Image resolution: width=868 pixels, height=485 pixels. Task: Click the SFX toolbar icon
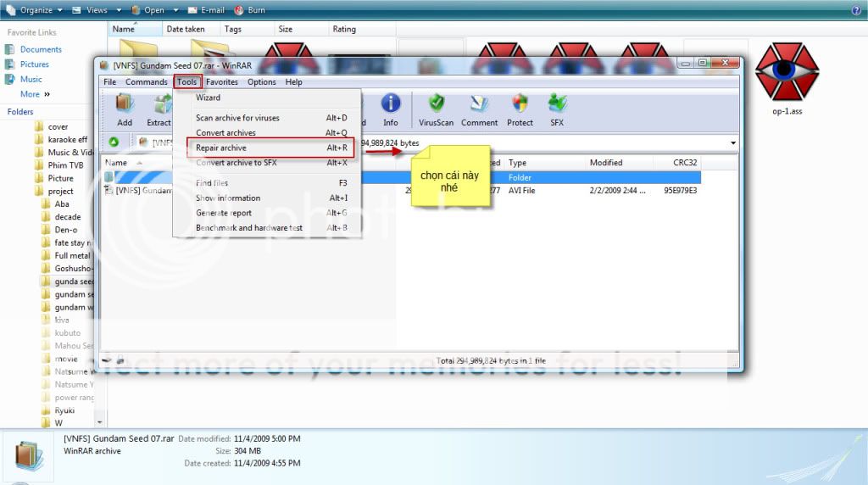pyautogui.click(x=557, y=108)
